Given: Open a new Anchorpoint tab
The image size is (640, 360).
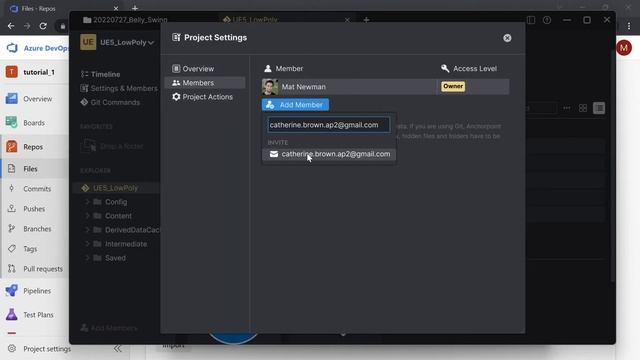Looking at the screenshot, I should (x=366, y=20).
